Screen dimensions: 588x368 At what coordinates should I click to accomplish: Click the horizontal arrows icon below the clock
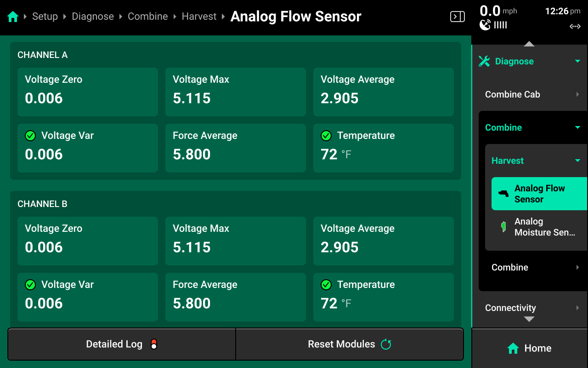click(575, 27)
